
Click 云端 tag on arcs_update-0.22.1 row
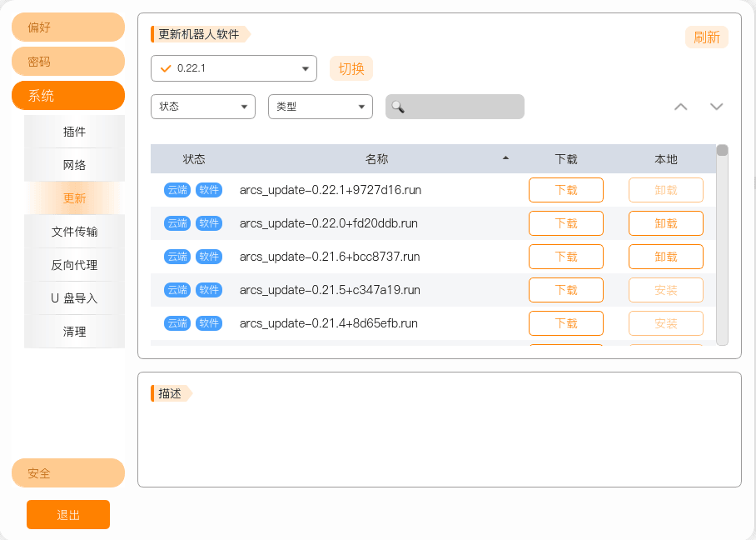[x=177, y=190]
